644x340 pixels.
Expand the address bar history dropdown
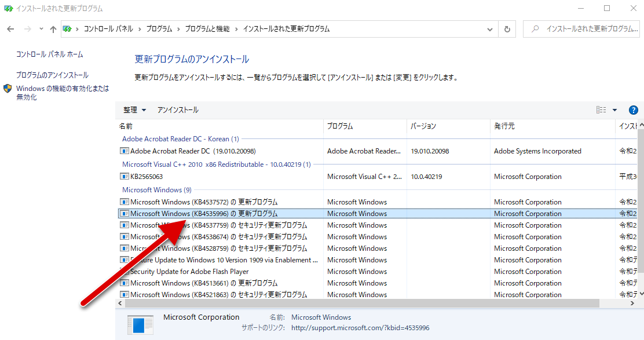pyautogui.click(x=489, y=29)
